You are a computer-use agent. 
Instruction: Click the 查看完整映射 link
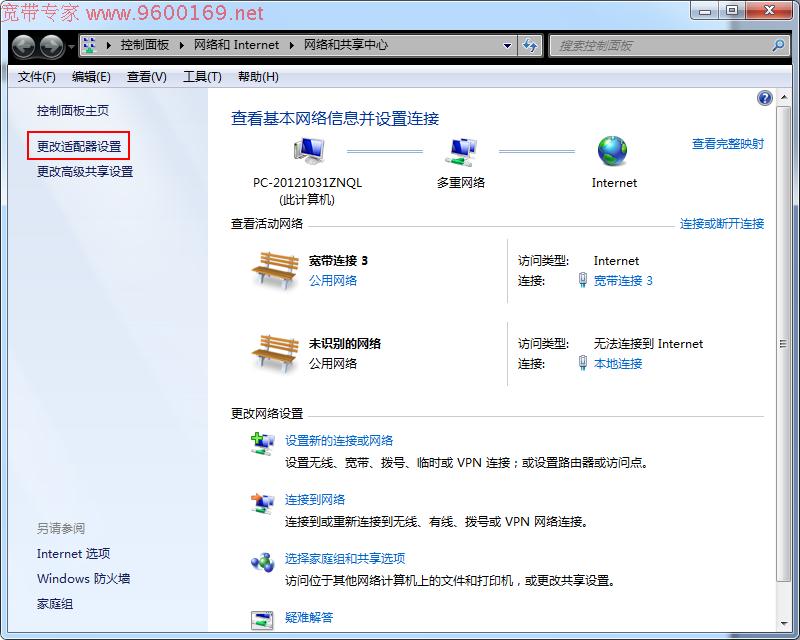tap(726, 143)
